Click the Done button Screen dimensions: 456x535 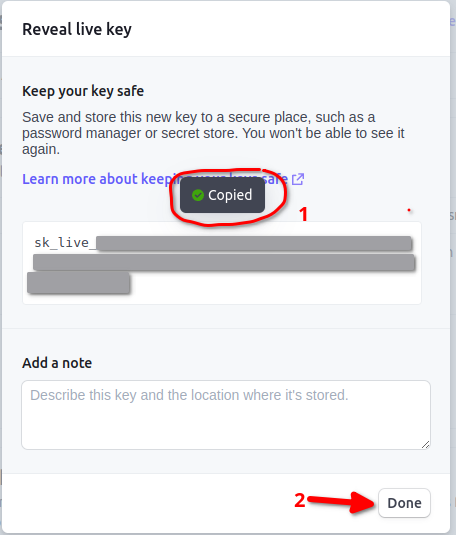[404, 503]
